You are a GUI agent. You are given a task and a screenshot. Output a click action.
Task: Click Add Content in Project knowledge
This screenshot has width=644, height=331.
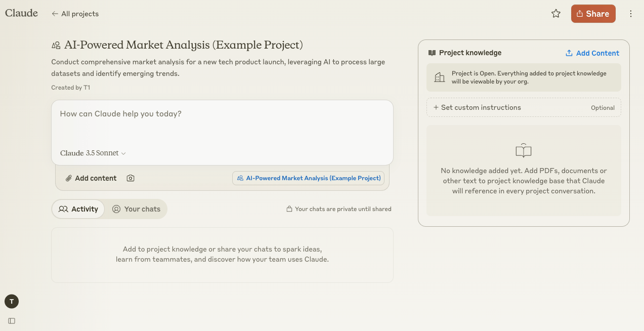point(592,53)
